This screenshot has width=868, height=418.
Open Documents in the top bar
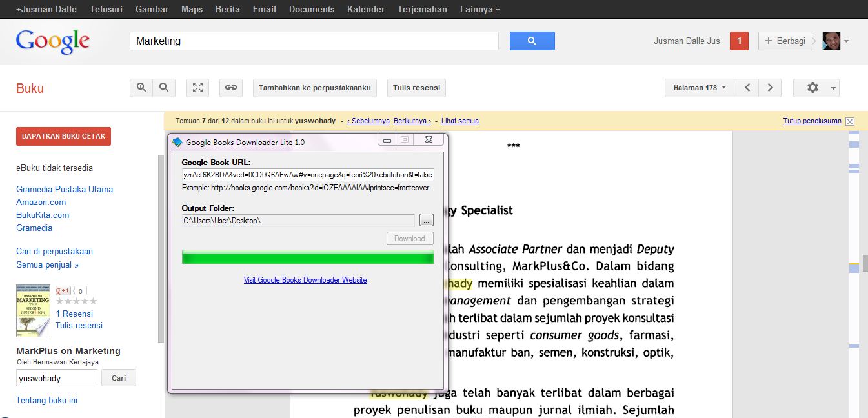pos(312,9)
